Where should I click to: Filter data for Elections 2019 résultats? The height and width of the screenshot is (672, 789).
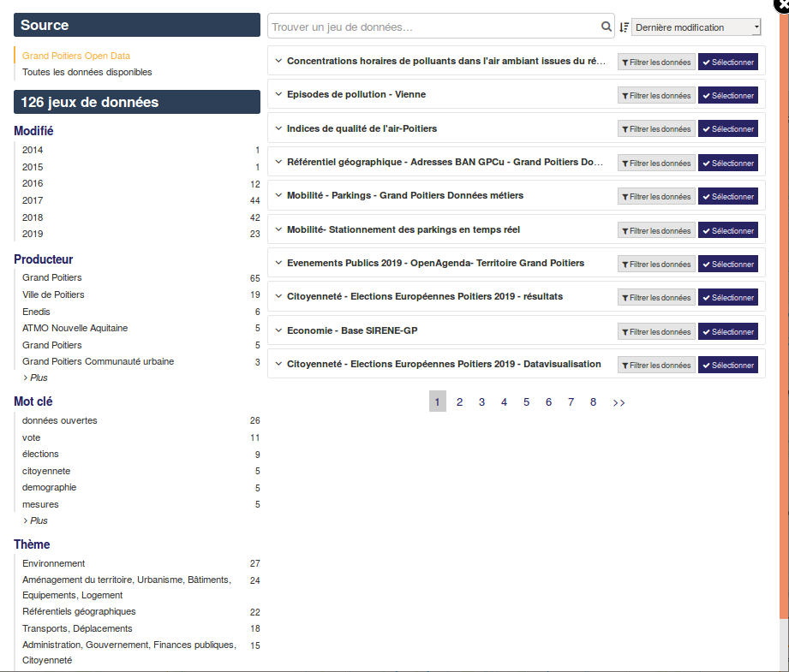[656, 297]
